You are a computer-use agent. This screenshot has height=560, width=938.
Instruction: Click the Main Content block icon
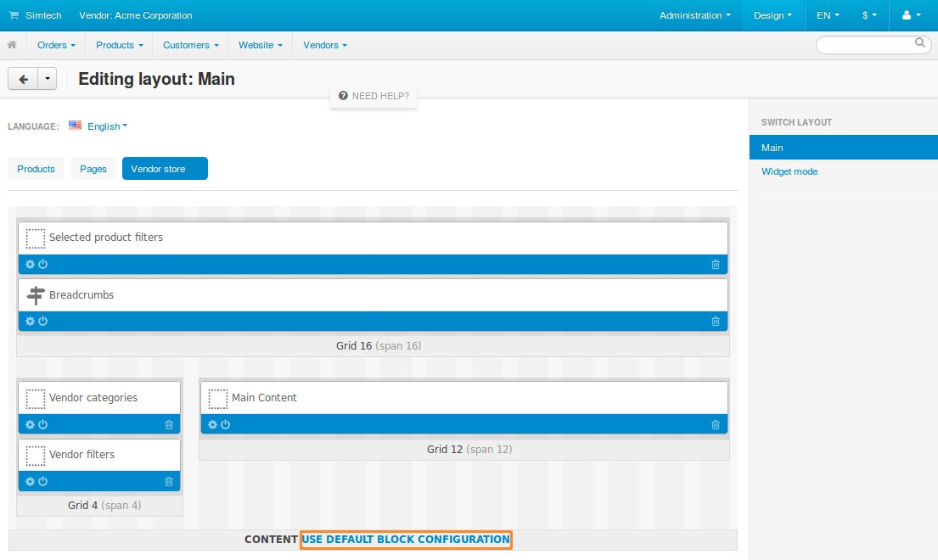click(x=218, y=399)
